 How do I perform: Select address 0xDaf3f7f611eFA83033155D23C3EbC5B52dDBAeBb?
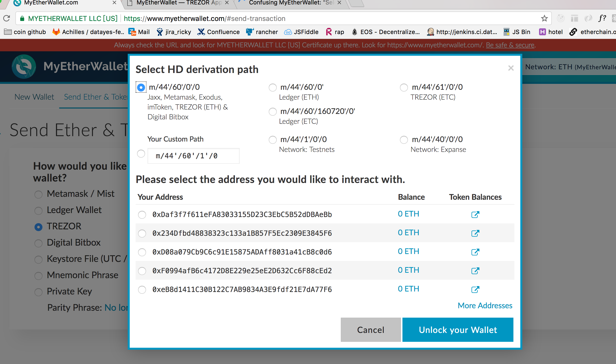(142, 214)
